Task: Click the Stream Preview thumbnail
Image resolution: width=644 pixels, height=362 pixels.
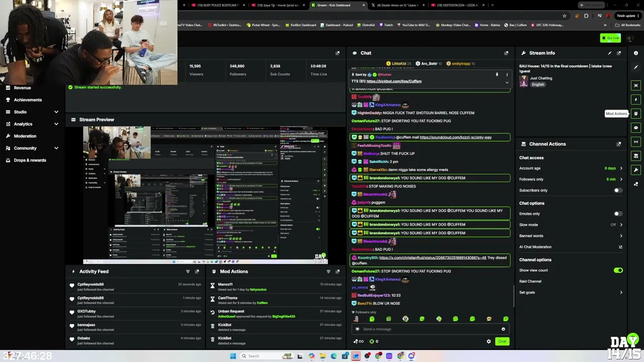Action: pos(205,196)
